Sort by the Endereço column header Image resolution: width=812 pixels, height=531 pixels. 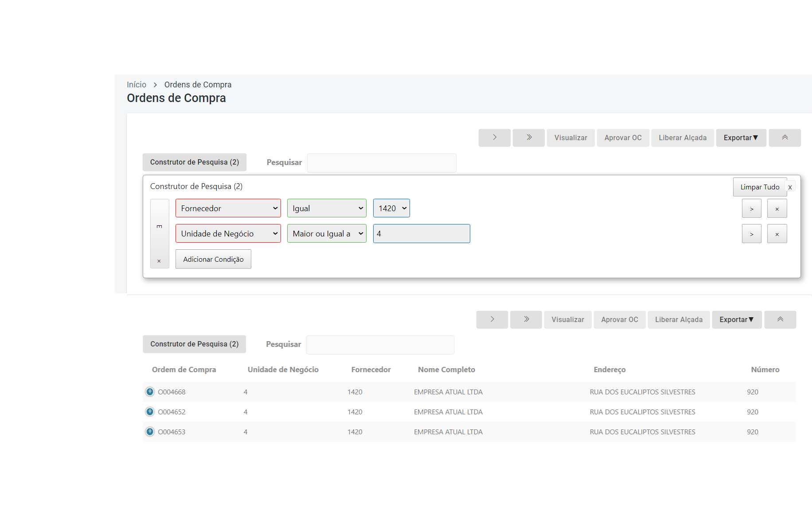(x=610, y=370)
